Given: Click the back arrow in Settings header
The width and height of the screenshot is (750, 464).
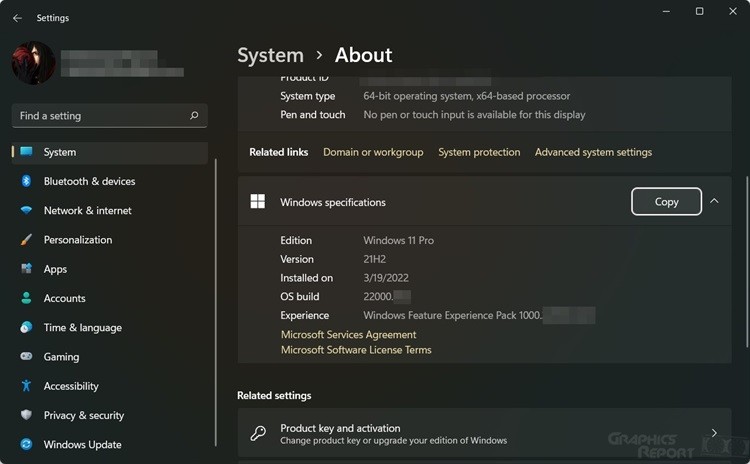Looking at the screenshot, I should pyautogui.click(x=17, y=18).
